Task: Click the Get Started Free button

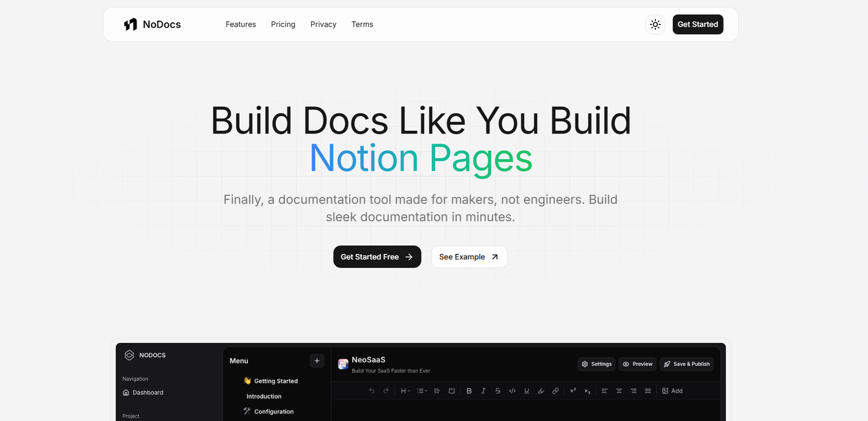Action: 377,257
